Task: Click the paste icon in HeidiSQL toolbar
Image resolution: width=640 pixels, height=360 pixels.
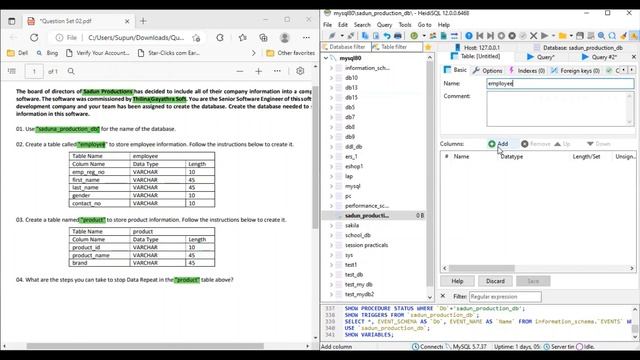Action: coord(376,36)
